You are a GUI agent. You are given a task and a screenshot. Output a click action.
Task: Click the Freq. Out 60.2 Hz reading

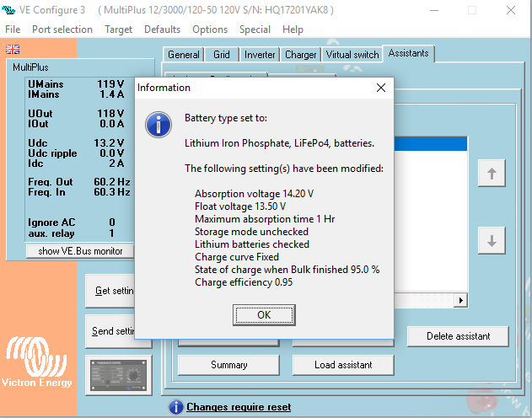pyautogui.click(x=79, y=182)
